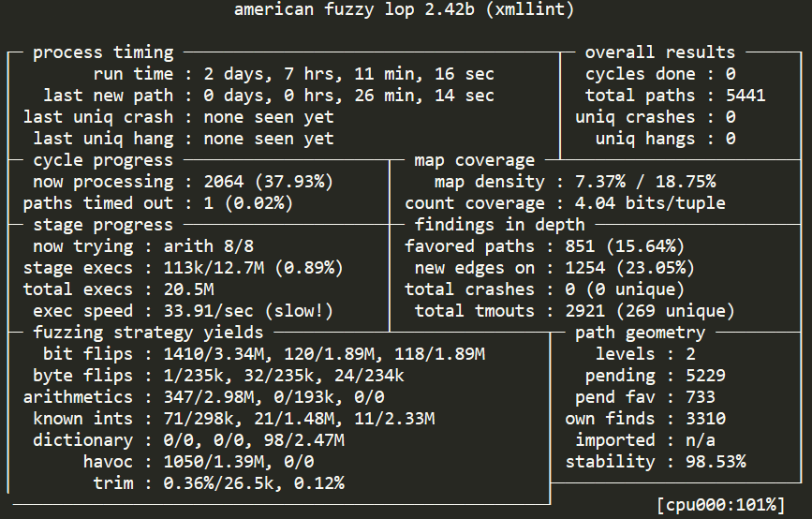This screenshot has width=812, height=519.
Task: Click the cycles done count
Action: (x=730, y=74)
